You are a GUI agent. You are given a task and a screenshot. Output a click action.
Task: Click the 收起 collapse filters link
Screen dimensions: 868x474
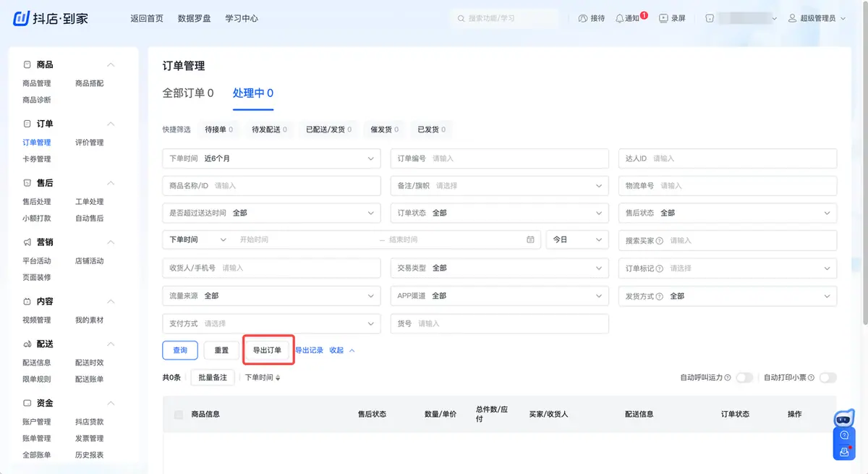342,350
